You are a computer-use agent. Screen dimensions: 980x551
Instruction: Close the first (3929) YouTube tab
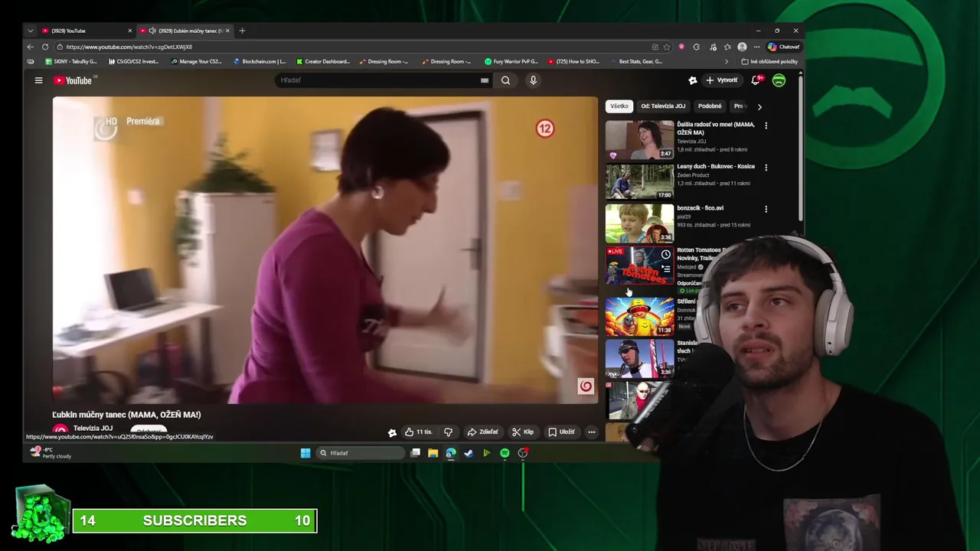(x=129, y=31)
